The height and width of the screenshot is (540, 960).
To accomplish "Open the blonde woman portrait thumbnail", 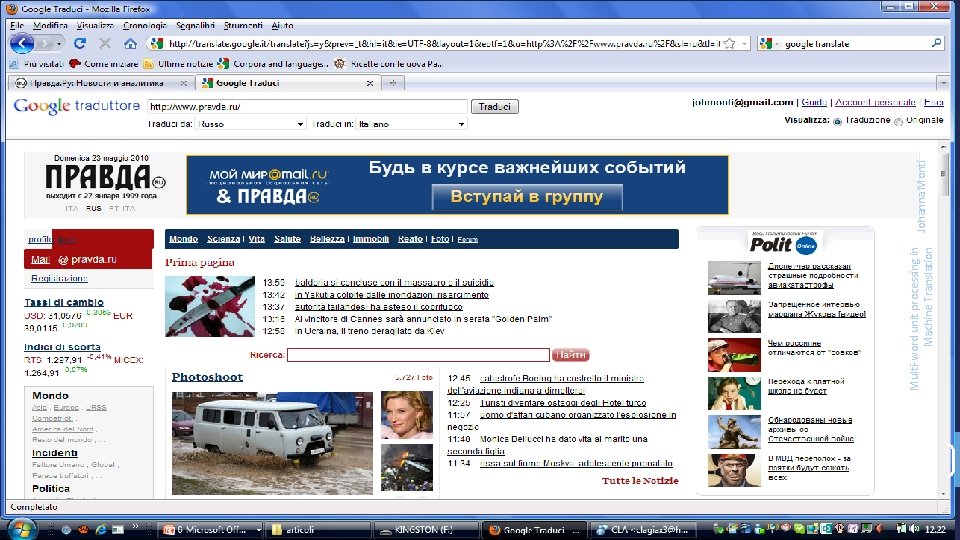I will [x=407, y=414].
